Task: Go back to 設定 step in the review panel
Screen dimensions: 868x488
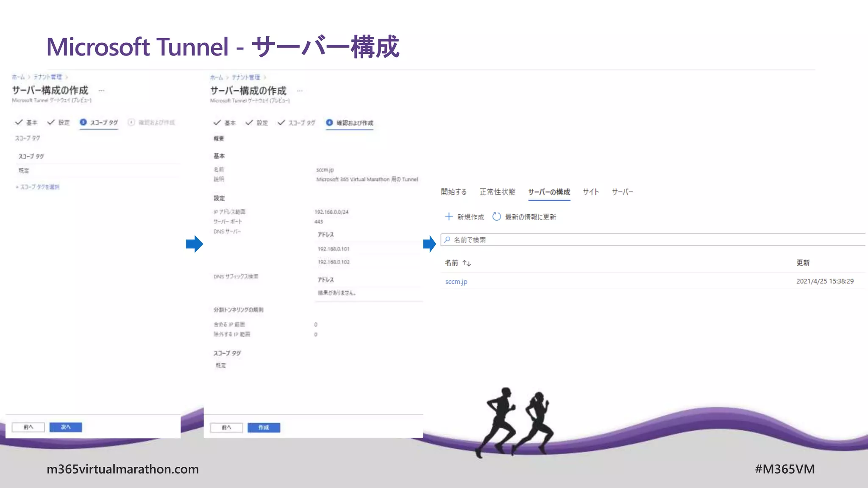Action: [257, 123]
